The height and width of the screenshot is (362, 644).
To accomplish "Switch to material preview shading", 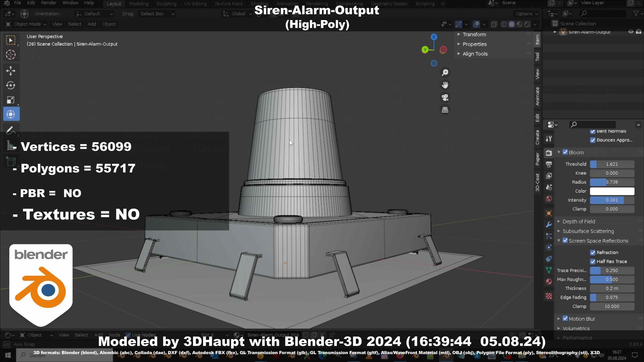I will [519, 24].
